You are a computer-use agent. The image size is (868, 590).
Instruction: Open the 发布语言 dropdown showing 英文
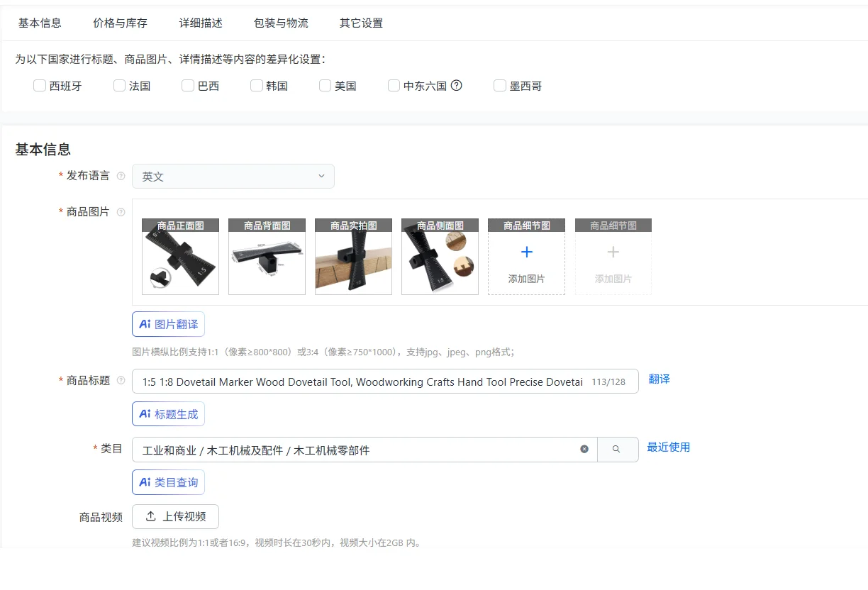point(233,177)
